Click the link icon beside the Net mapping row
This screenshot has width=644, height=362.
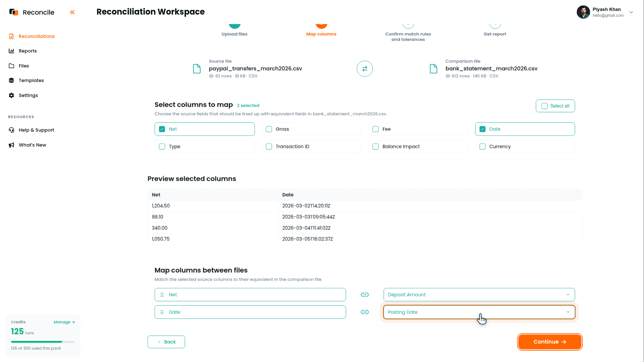tap(365, 295)
